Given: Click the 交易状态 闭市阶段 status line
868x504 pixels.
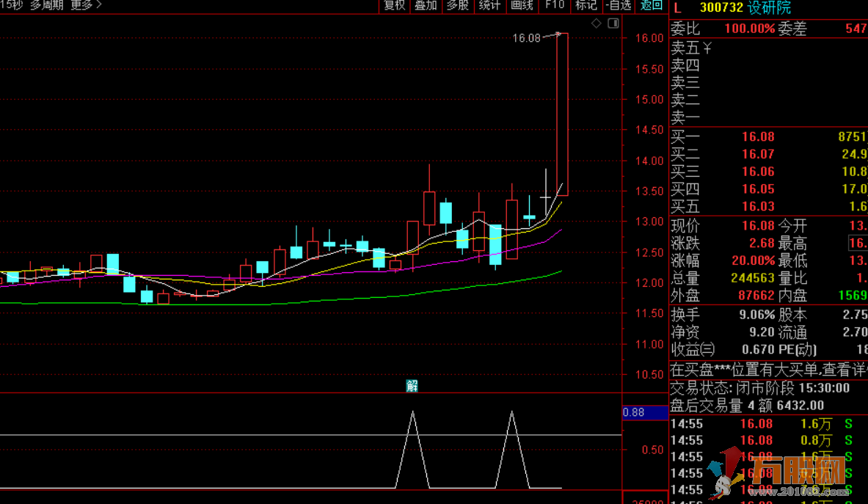Looking at the screenshot, I should (760, 388).
